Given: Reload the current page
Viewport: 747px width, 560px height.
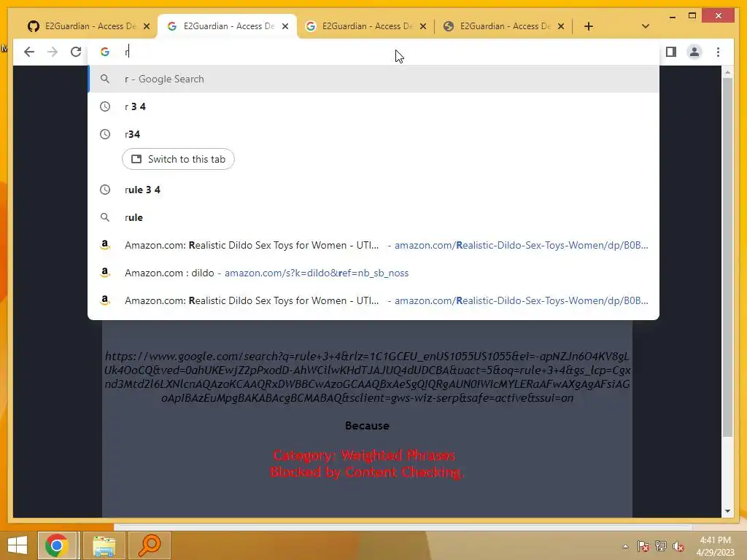Looking at the screenshot, I should pos(76,52).
